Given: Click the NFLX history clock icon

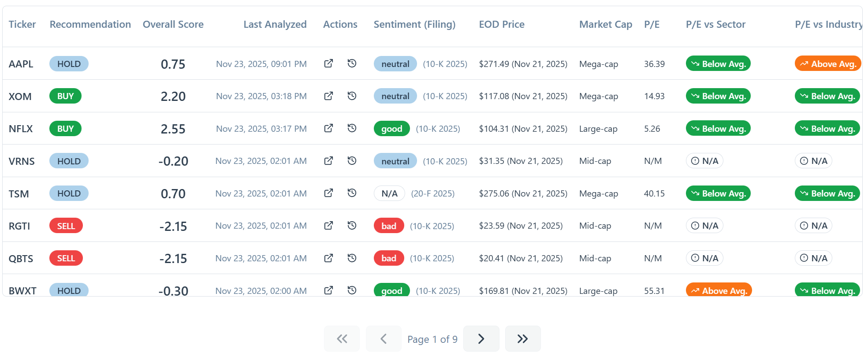Looking at the screenshot, I should (352, 128).
